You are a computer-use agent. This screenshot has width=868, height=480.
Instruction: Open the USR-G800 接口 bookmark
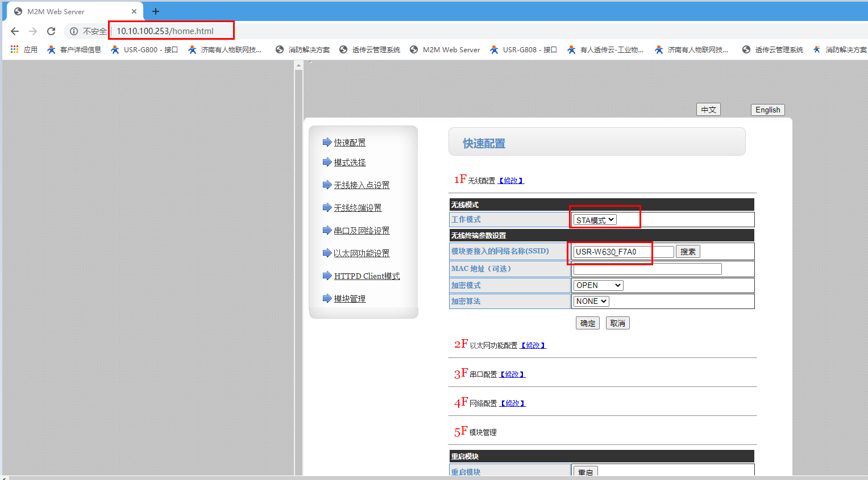144,50
